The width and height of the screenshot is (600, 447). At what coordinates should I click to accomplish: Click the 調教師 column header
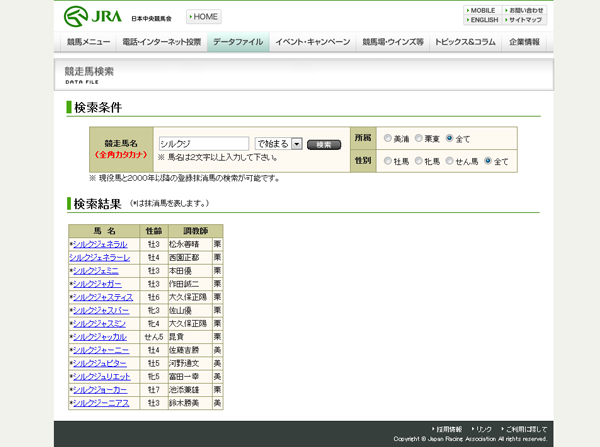click(x=196, y=231)
